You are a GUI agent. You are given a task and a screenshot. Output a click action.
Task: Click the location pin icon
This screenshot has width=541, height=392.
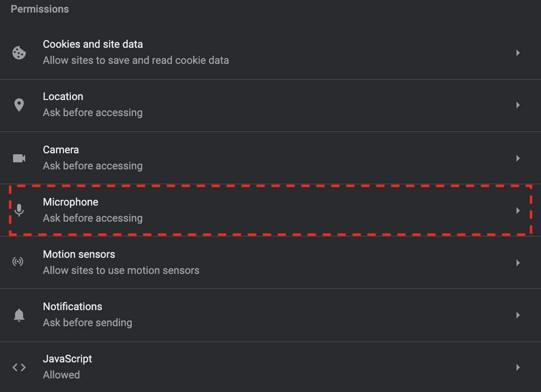[19, 105]
